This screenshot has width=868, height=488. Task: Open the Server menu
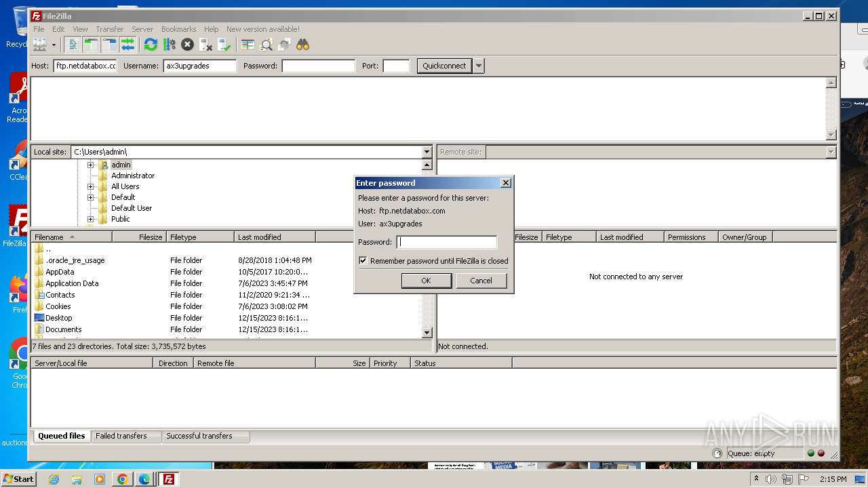(142, 29)
